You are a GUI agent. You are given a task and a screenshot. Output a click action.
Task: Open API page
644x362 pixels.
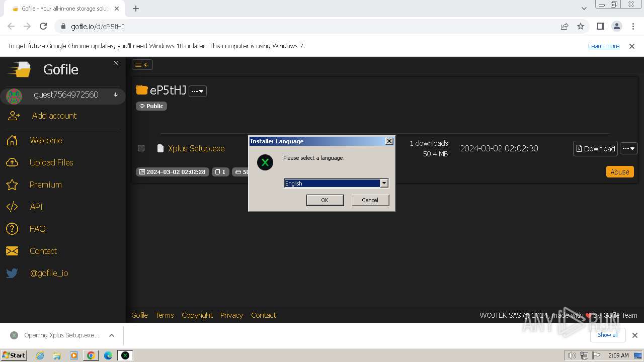[x=36, y=207]
